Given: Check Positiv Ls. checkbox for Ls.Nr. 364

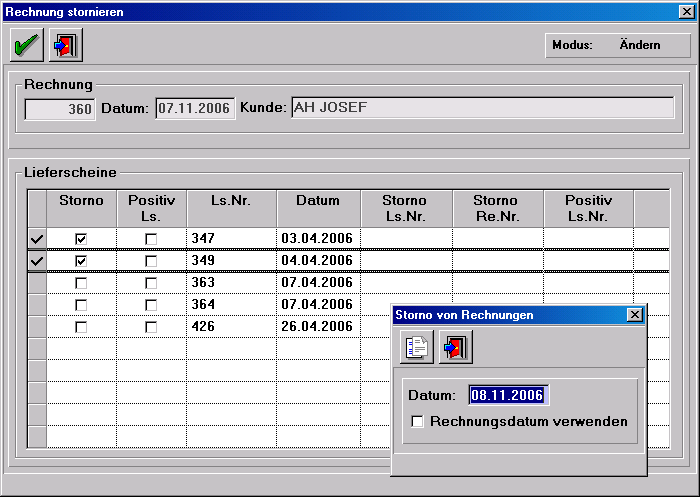Looking at the screenshot, I should [x=151, y=304].
